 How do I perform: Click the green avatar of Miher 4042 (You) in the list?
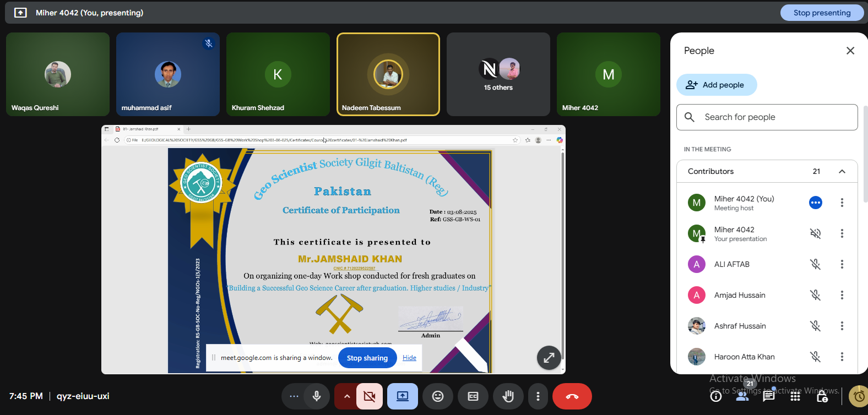(697, 203)
